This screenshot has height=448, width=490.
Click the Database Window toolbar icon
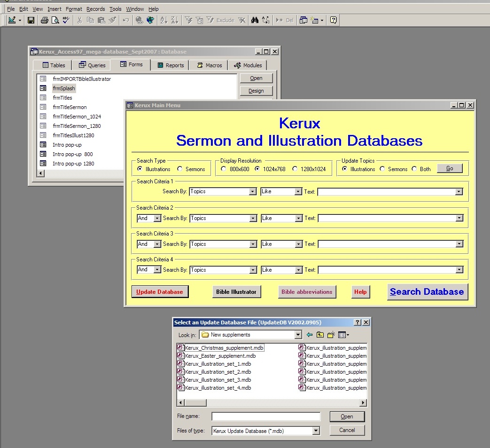click(x=303, y=20)
